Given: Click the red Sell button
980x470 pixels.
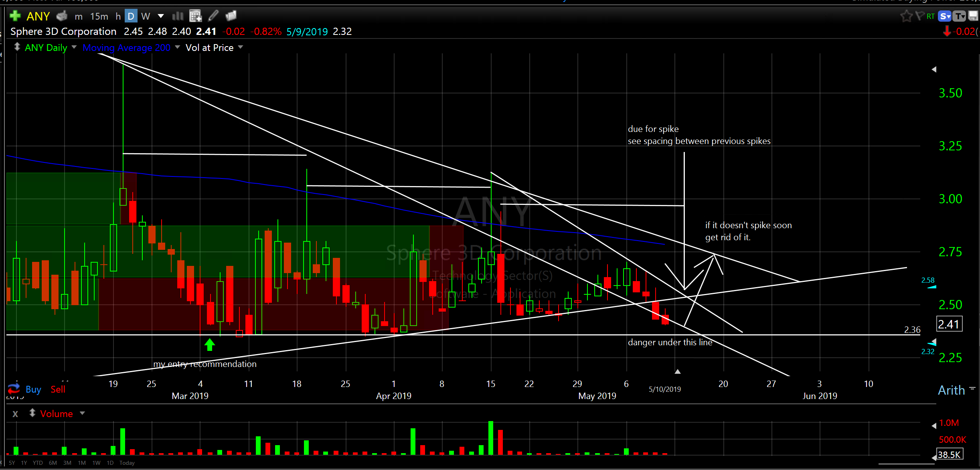Looking at the screenshot, I should pyautogui.click(x=58, y=389).
